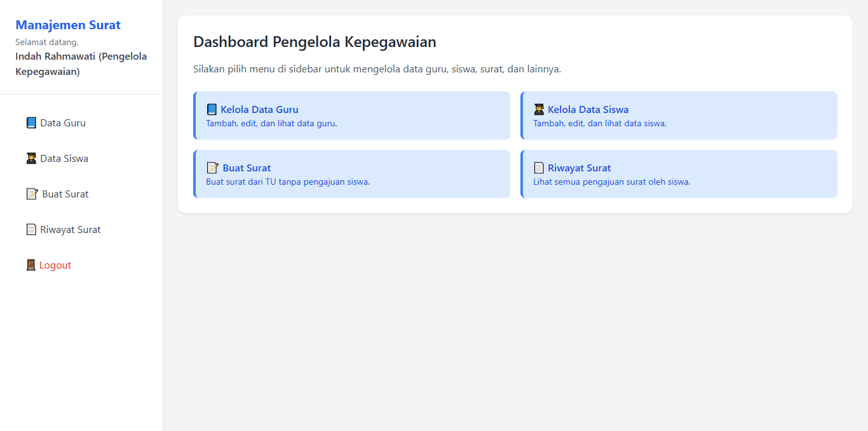Click the Manajemen Surat heading
Viewport: 868px width, 431px height.
pos(68,25)
